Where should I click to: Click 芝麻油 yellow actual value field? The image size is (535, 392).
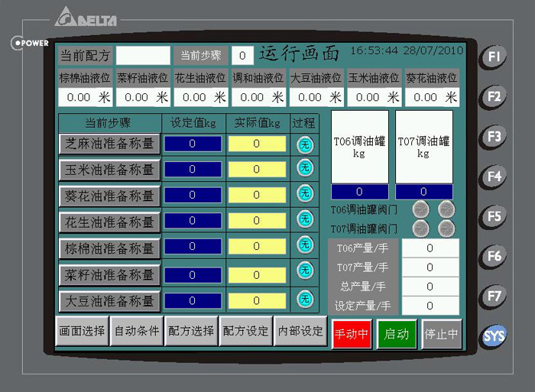click(x=257, y=144)
